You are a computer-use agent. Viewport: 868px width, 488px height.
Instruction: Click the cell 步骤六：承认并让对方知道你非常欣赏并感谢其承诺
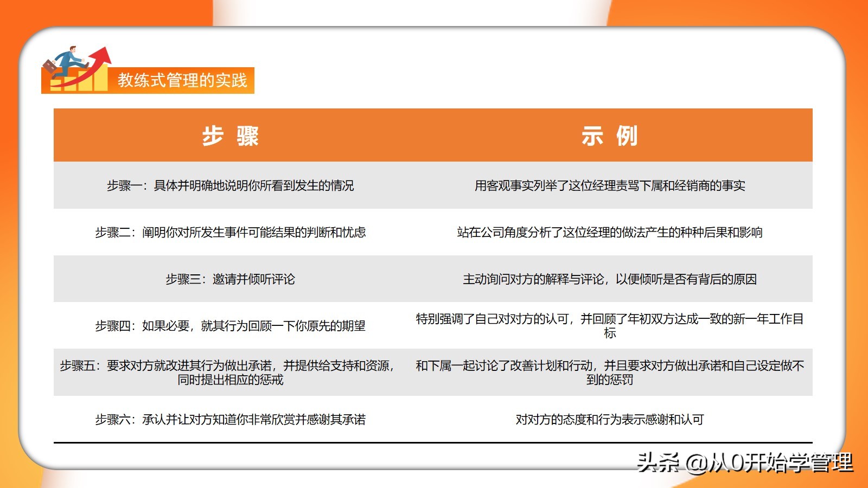(231, 419)
